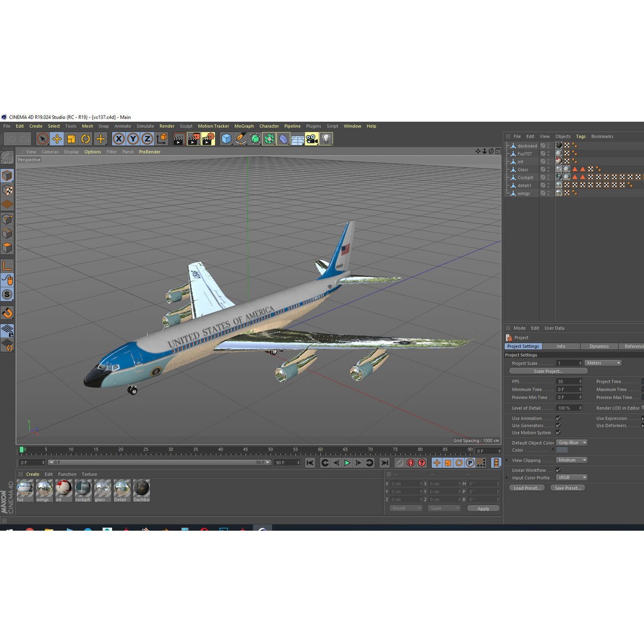Toggle Use Animation checkbox
The height and width of the screenshot is (644, 644).
(x=558, y=418)
